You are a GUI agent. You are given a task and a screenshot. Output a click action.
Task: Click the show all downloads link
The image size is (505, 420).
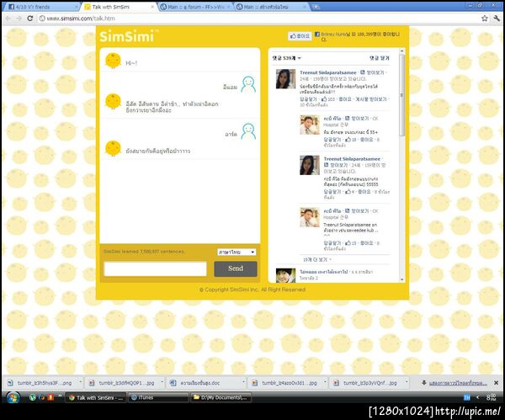point(458,383)
